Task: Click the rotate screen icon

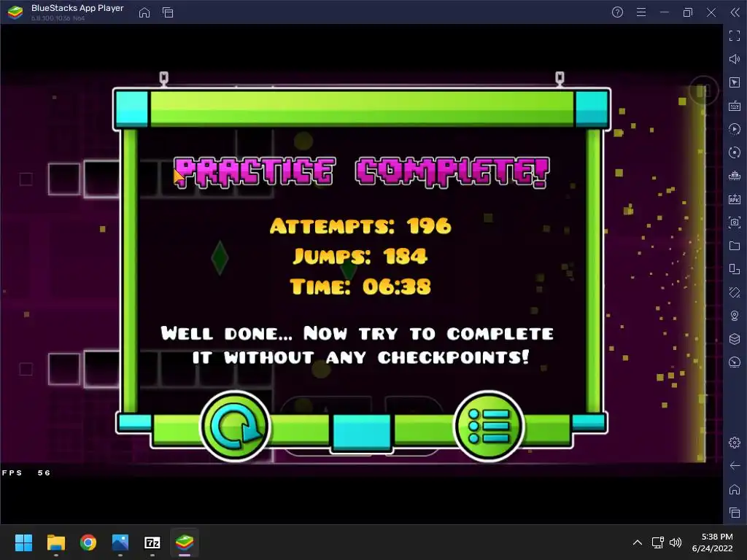Action: (x=735, y=292)
